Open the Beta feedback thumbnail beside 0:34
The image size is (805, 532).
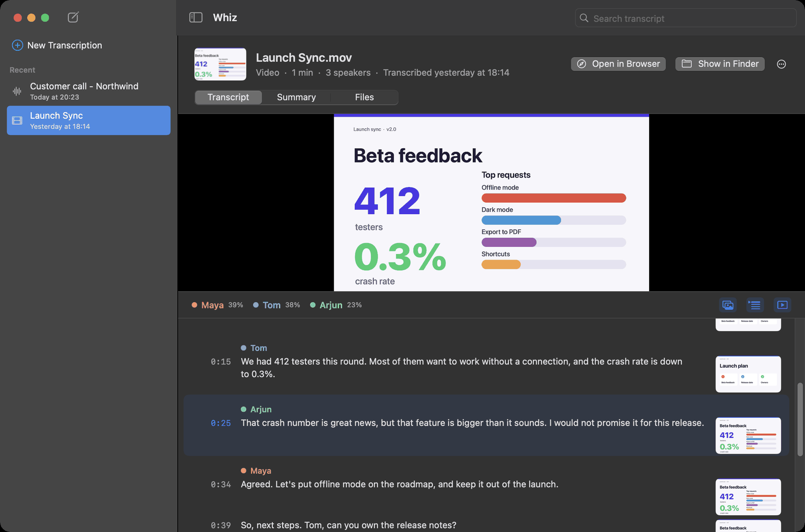[x=748, y=497]
